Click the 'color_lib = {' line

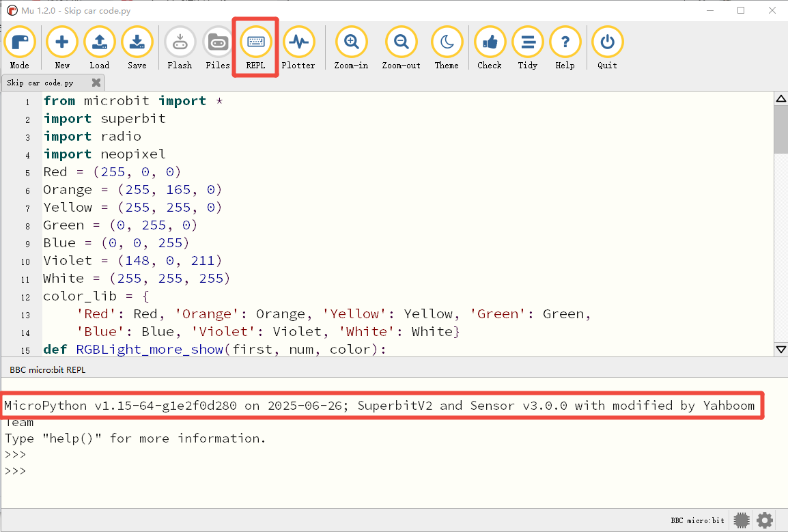pyautogui.click(x=96, y=296)
